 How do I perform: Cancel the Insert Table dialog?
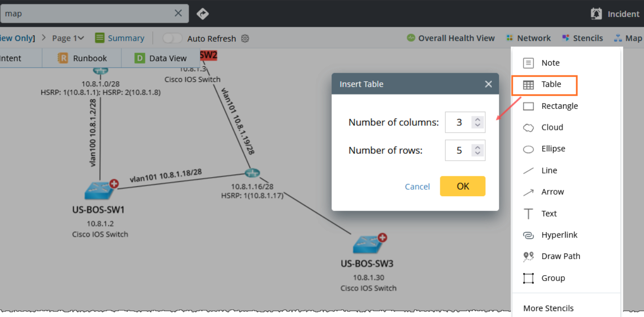click(x=417, y=187)
